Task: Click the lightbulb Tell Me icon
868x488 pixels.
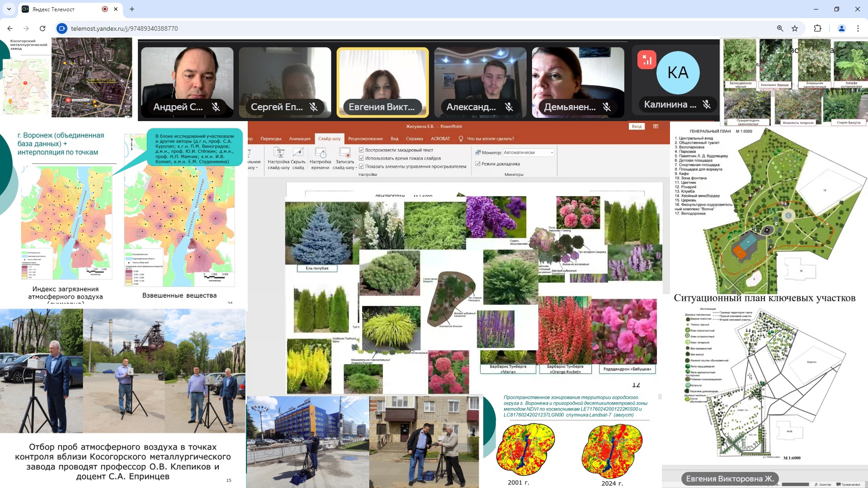Action: [x=461, y=139]
